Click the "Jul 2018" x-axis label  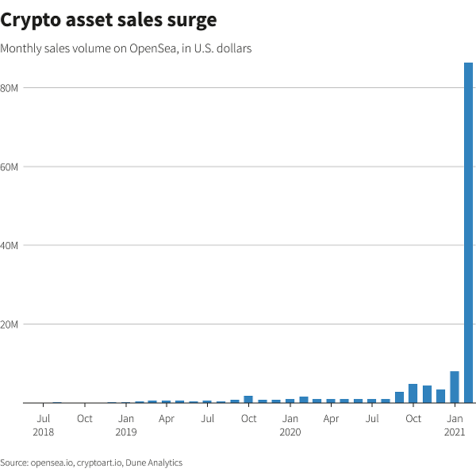(x=43, y=425)
